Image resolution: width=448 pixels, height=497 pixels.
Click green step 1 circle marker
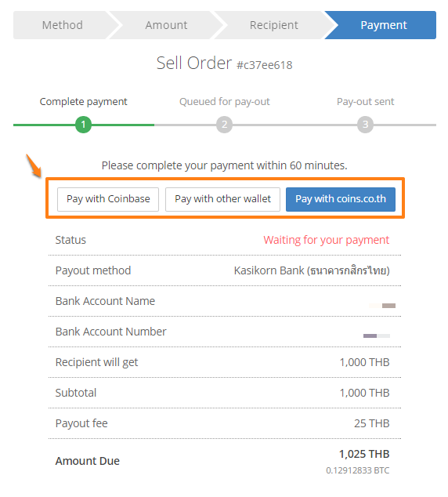83,125
